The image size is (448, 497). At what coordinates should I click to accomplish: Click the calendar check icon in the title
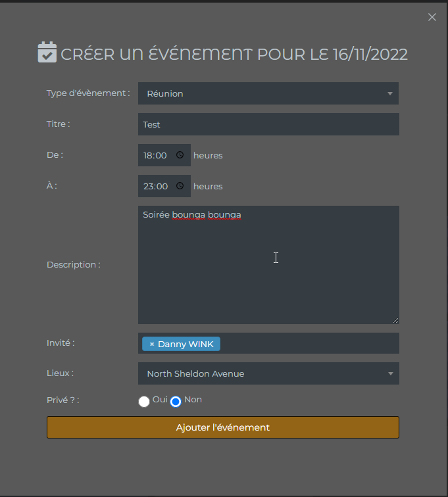(47, 52)
